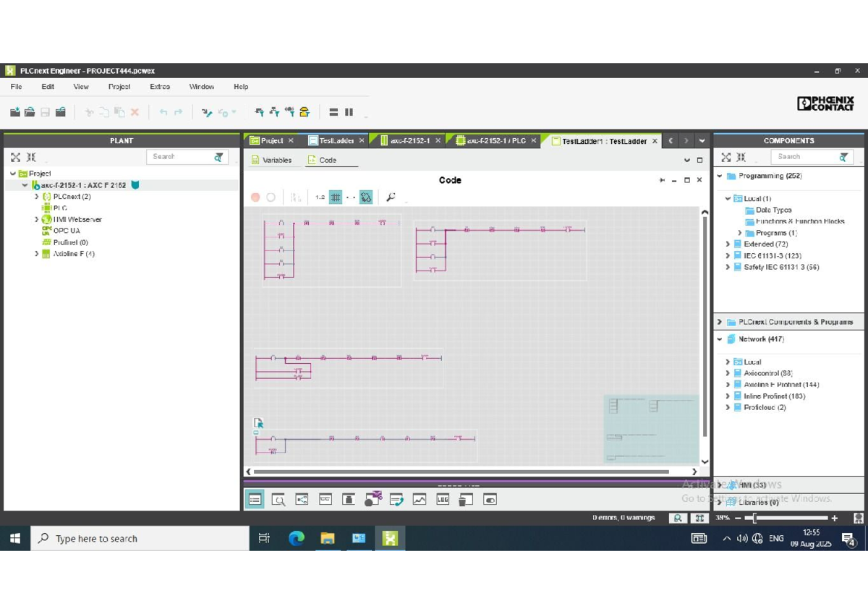Expand all nodes in COMPONENTS panel
This screenshot has width=868, height=614.
point(726,157)
